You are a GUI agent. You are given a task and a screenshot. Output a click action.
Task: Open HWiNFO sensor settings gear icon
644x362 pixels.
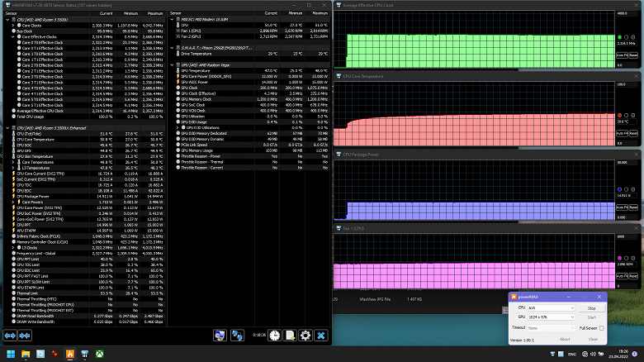pos(305,335)
